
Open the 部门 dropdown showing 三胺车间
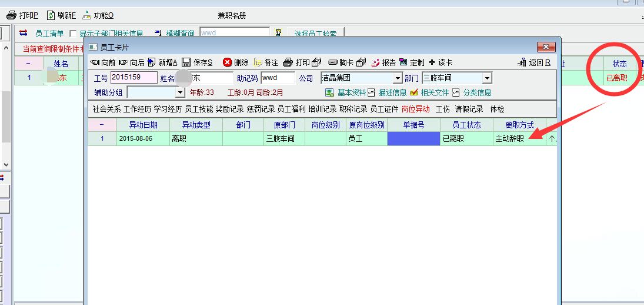point(486,78)
